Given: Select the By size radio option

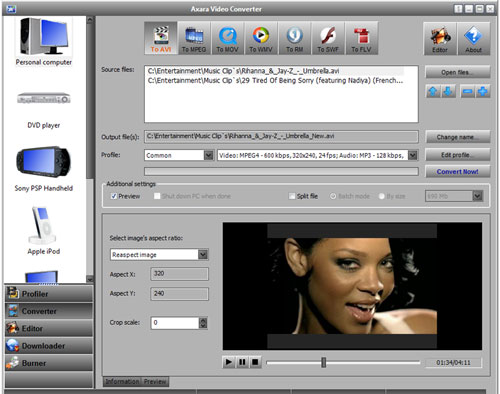Looking at the screenshot, I should point(382,196).
